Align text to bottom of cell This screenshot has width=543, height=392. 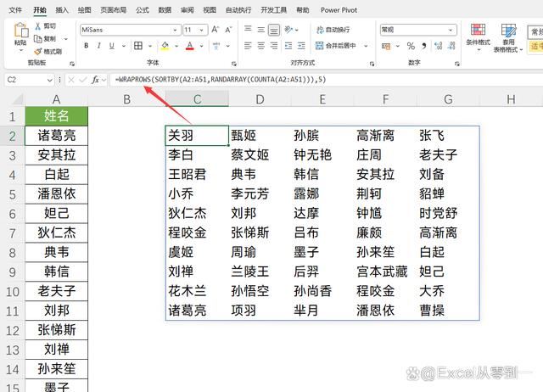274,30
